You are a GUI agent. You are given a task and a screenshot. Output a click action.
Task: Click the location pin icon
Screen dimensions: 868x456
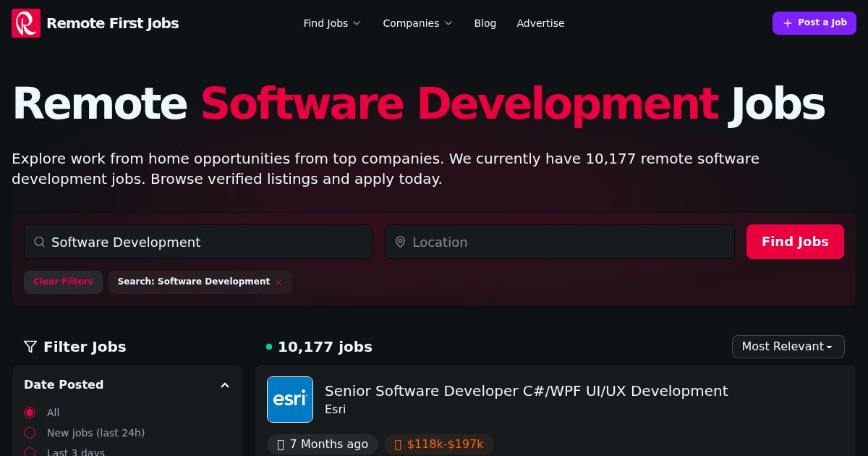coord(400,242)
